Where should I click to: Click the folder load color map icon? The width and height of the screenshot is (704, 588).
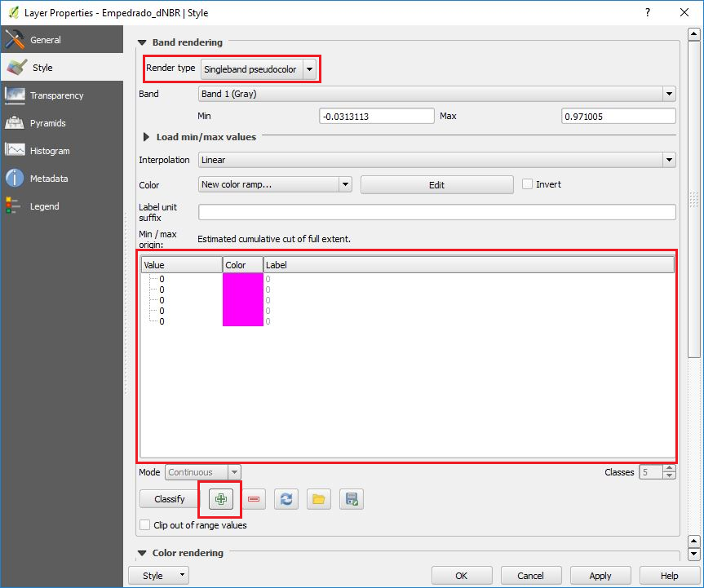pos(319,499)
